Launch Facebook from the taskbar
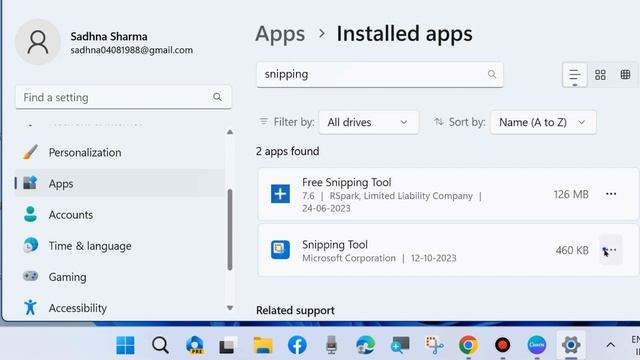Viewport: 640px width, 360px height. point(297,345)
